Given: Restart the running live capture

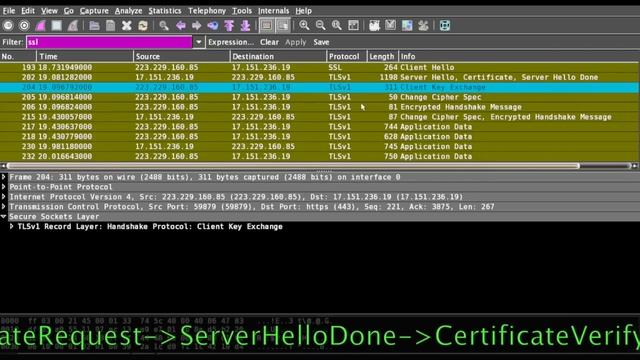Looking at the screenshot, I should click(x=73, y=26).
